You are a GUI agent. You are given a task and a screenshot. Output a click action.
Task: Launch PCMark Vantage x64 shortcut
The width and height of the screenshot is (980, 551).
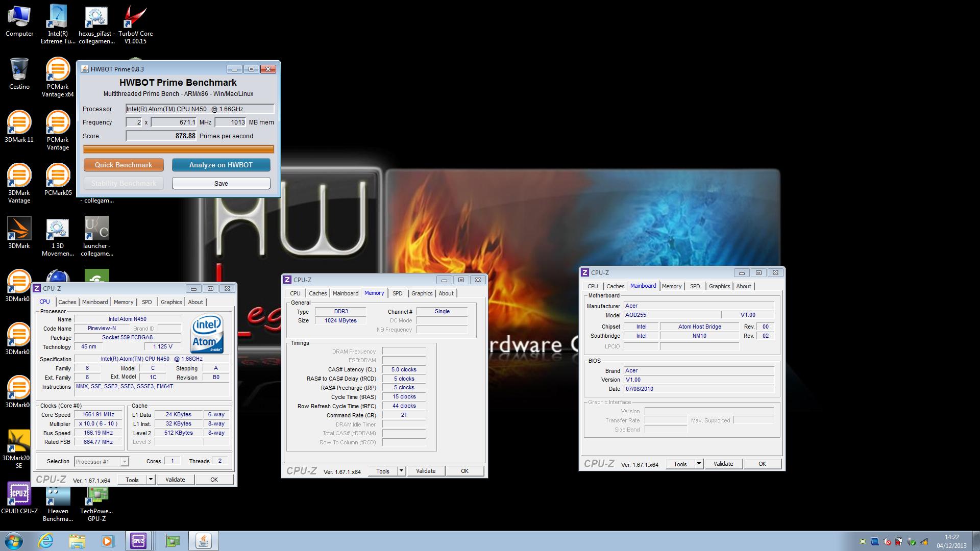[58, 78]
